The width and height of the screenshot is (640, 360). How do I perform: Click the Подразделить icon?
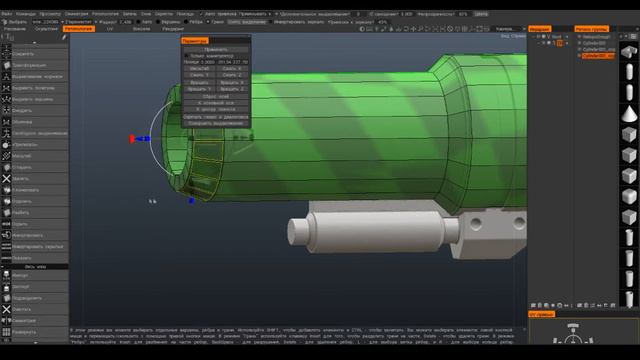(6, 298)
